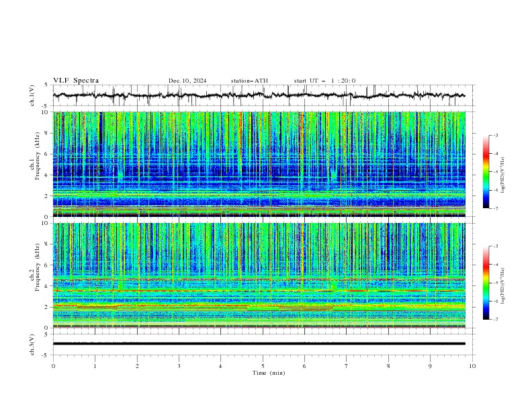The height and width of the screenshot is (411, 532).
Task: Click the ch.2 spectrogram panel
Action: click(x=259, y=275)
